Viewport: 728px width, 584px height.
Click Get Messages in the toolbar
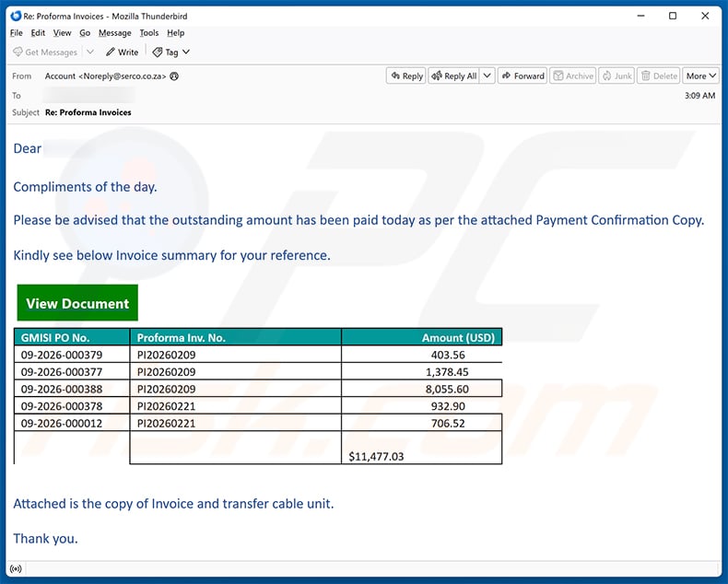click(x=45, y=52)
